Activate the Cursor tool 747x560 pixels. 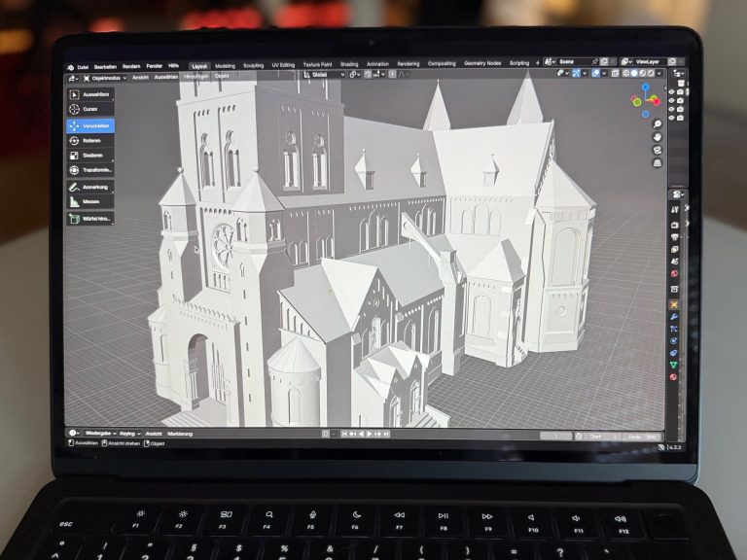pyautogui.click(x=90, y=110)
